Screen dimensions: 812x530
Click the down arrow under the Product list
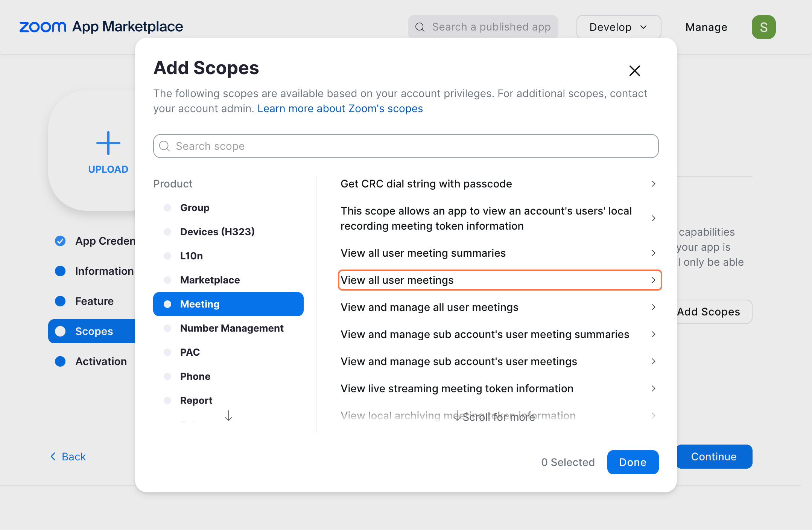[228, 416]
